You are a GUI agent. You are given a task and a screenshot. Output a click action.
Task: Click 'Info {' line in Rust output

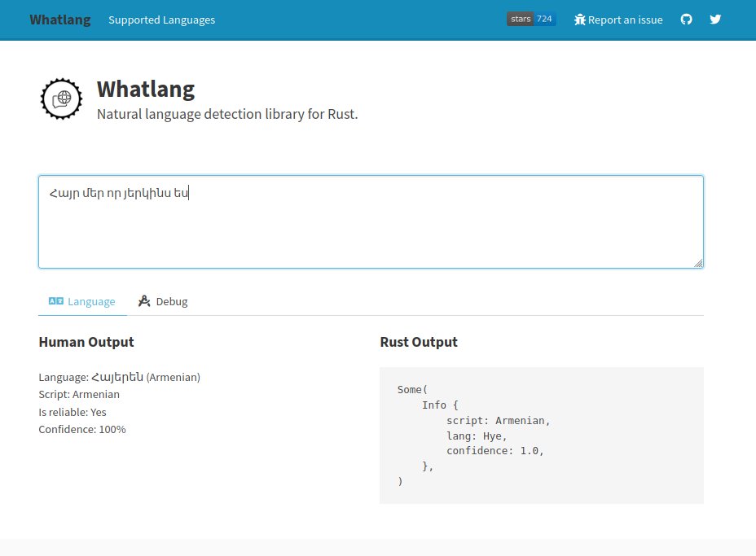[440, 405]
